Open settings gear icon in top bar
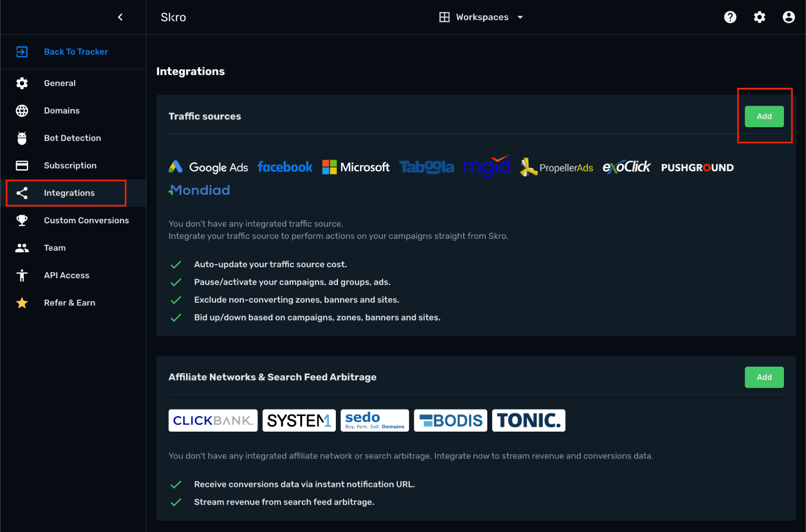This screenshot has width=806, height=532. [x=759, y=17]
